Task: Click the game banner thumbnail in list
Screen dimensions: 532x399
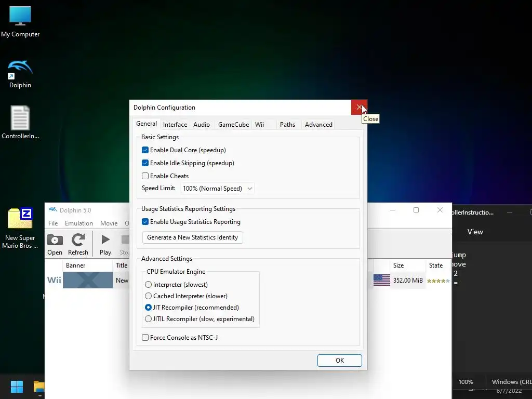Action: [87, 280]
